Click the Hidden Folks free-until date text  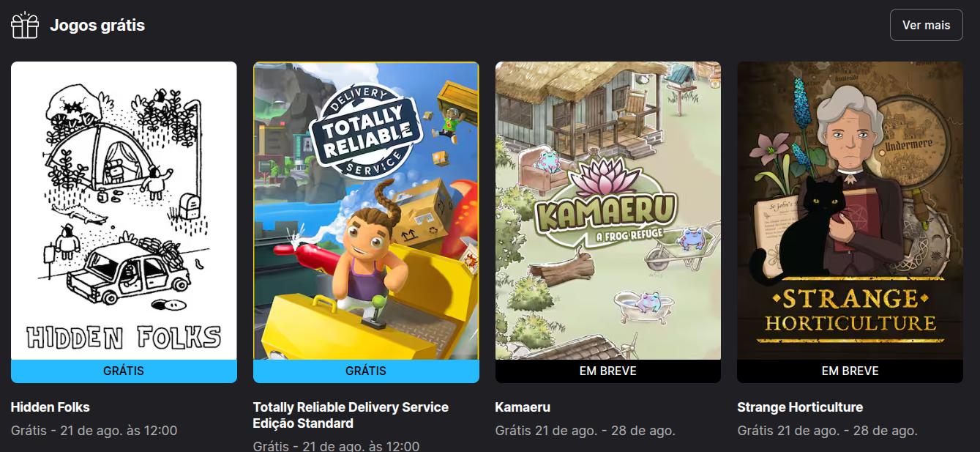(x=94, y=431)
